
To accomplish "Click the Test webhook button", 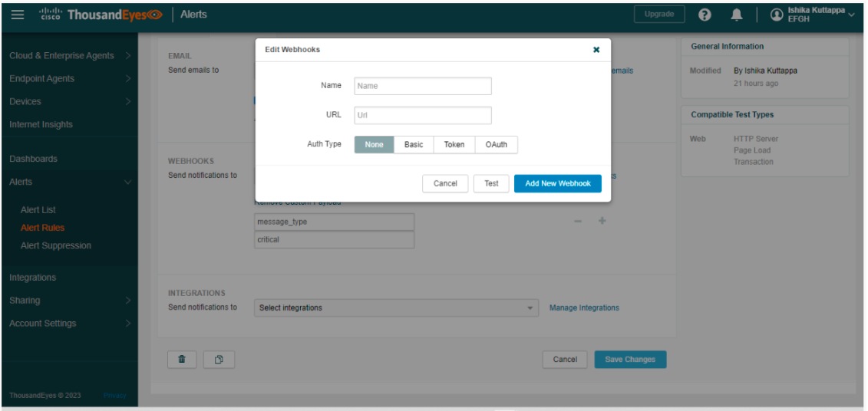I will 492,184.
